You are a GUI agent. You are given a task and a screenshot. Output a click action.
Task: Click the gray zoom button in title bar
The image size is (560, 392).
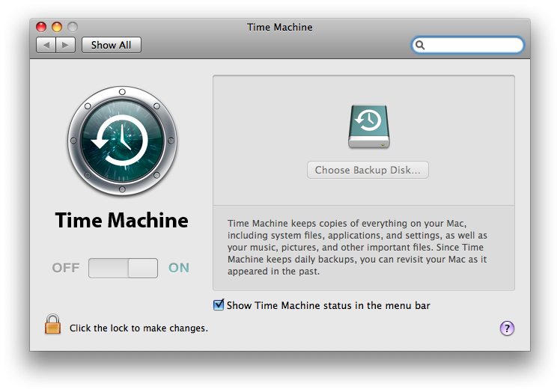click(x=73, y=28)
